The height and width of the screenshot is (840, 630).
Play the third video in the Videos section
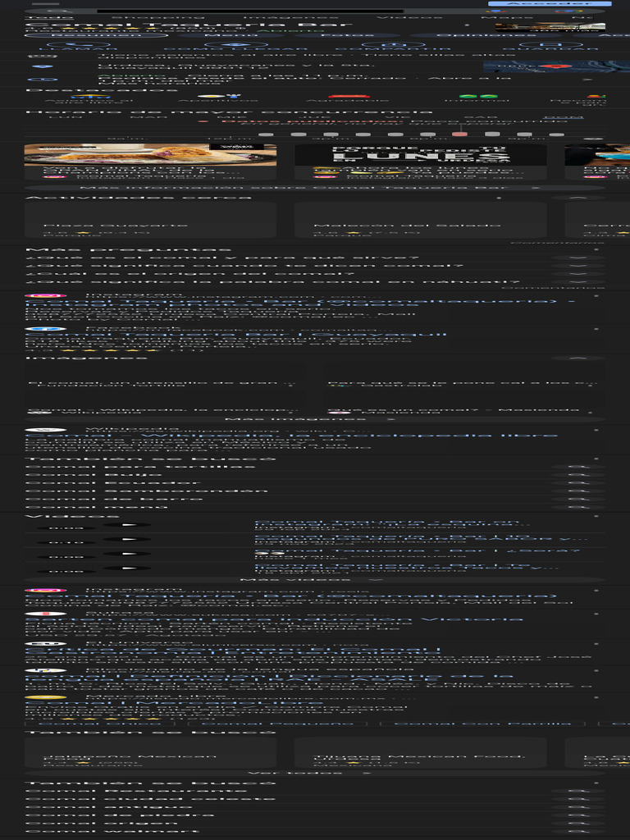click(127, 554)
